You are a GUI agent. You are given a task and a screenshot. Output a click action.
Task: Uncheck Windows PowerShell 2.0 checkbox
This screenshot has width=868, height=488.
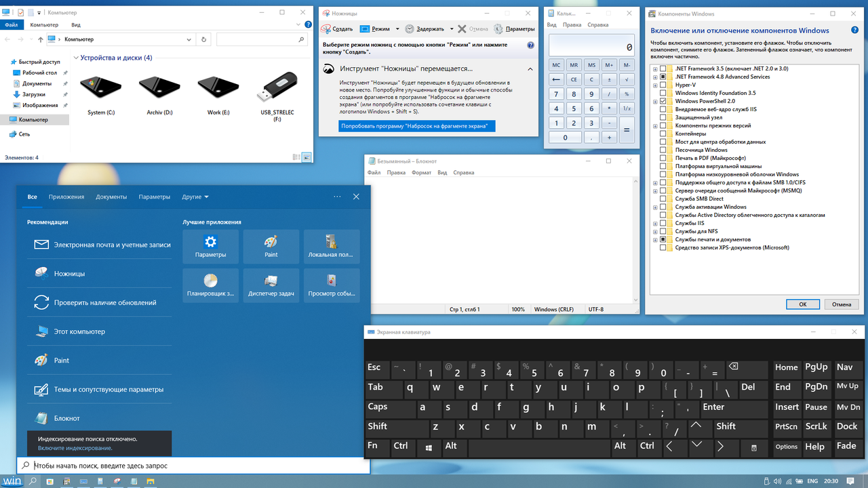(663, 101)
